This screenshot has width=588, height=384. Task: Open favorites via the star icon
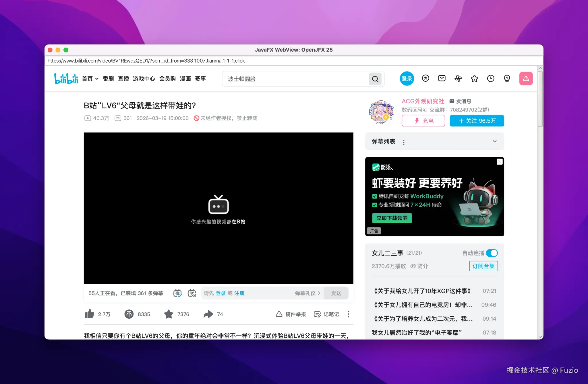pyautogui.click(x=474, y=78)
